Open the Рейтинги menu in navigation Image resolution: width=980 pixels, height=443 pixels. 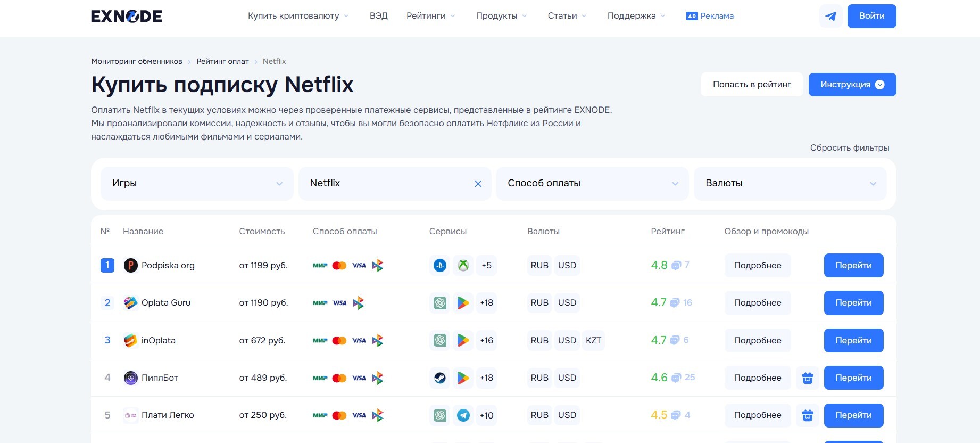[430, 16]
